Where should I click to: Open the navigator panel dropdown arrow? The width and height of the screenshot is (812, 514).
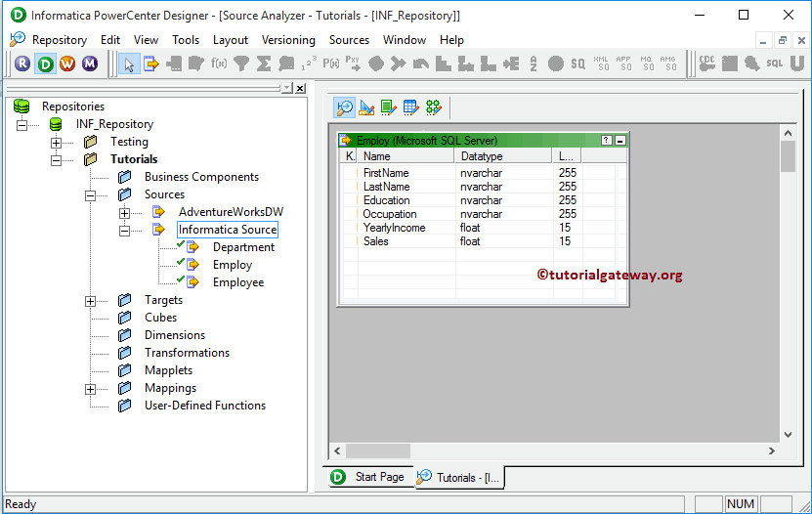click(287, 89)
